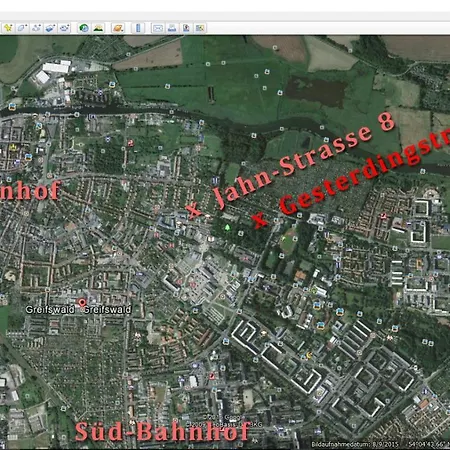Click the Süd-Bahnhof red label

click(163, 431)
